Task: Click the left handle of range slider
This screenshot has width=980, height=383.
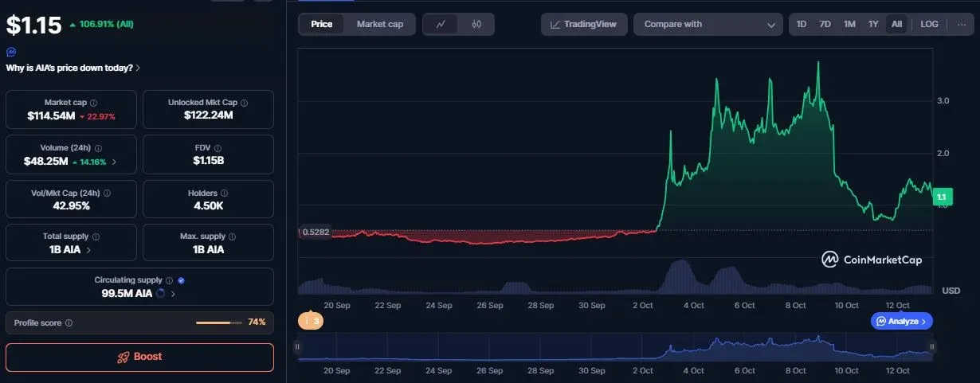Action: click(297, 346)
